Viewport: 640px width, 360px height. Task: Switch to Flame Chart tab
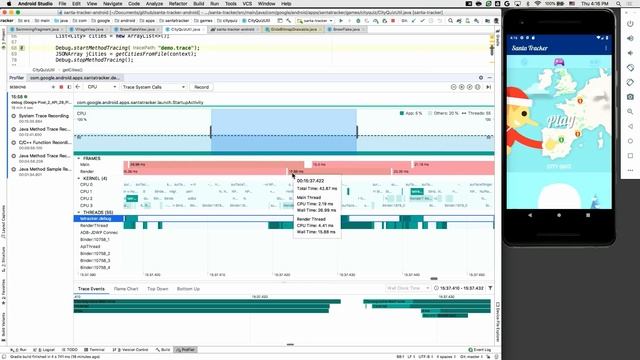pyautogui.click(x=126, y=289)
